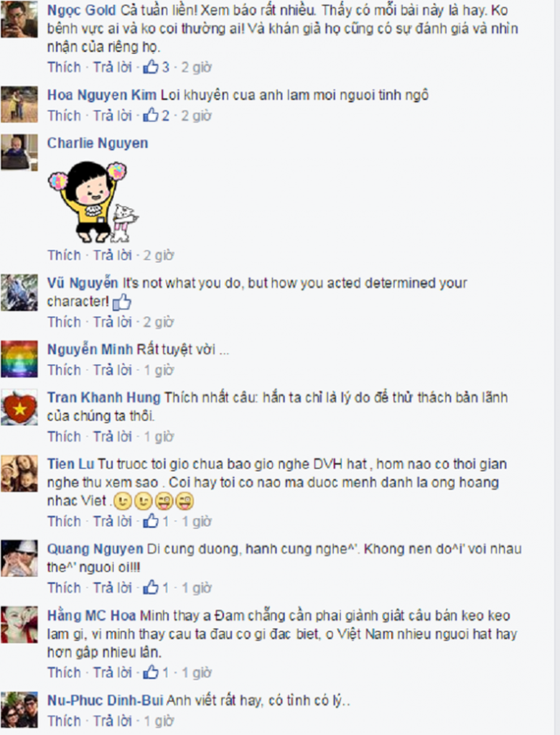Click Ngọc Gold's profile avatar
The width and height of the screenshot is (560, 735).
pyautogui.click(x=19, y=19)
